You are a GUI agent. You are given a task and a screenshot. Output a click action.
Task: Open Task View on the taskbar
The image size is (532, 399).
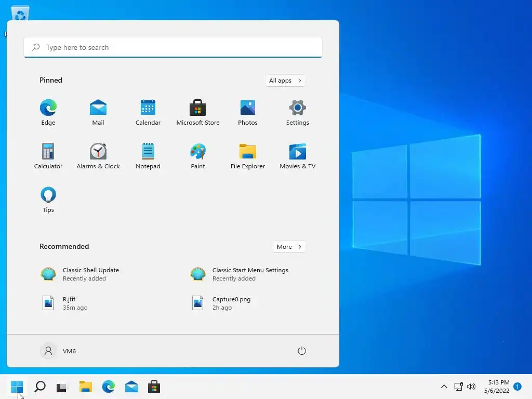pos(62,387)
